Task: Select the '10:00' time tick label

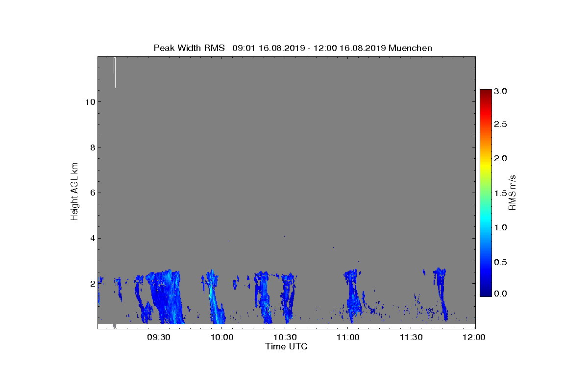Action: (222, 337)
